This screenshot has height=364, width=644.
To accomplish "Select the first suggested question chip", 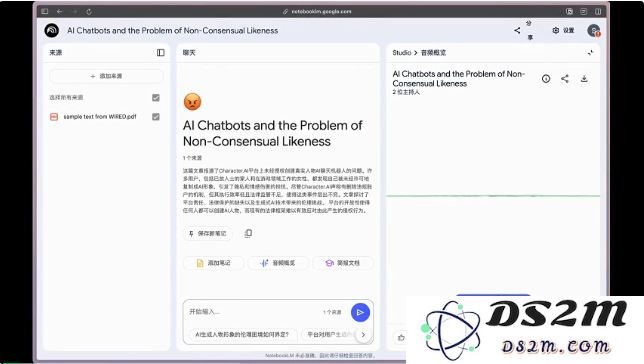I will click(242, 334).
